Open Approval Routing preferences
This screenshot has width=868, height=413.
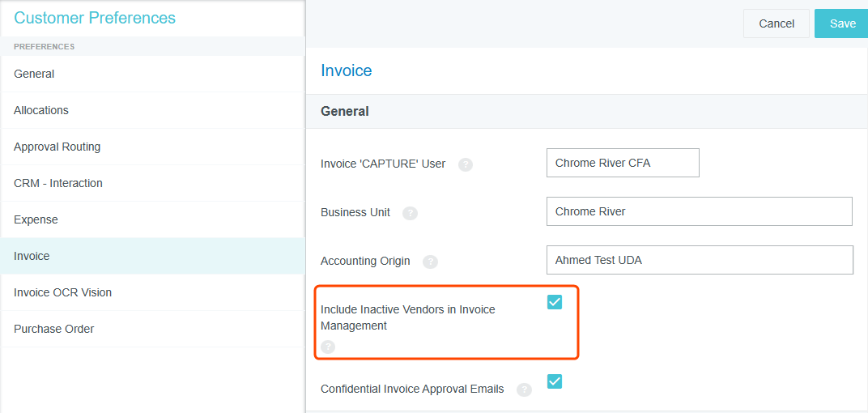point(57,147)
